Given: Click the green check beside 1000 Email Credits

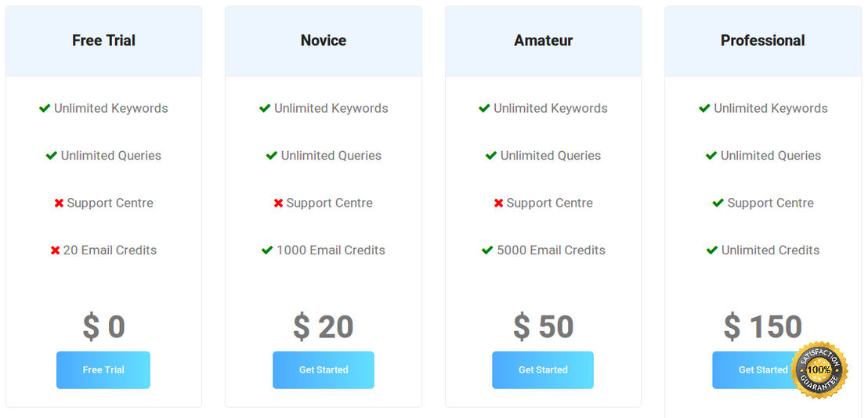Looking at the screenshot, I should click(x=267, y=250).
